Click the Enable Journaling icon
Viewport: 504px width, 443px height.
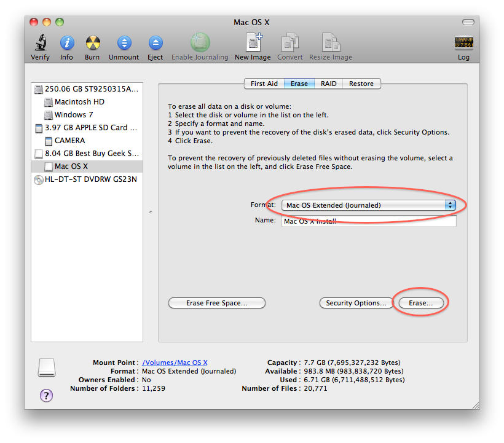[x=200, y=42]
